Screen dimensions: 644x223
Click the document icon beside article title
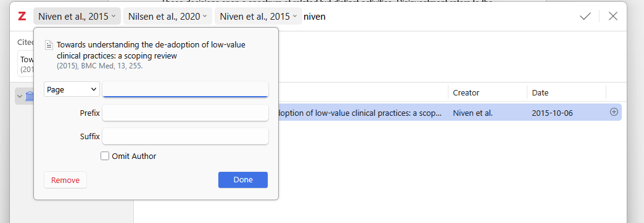point(49,45)
